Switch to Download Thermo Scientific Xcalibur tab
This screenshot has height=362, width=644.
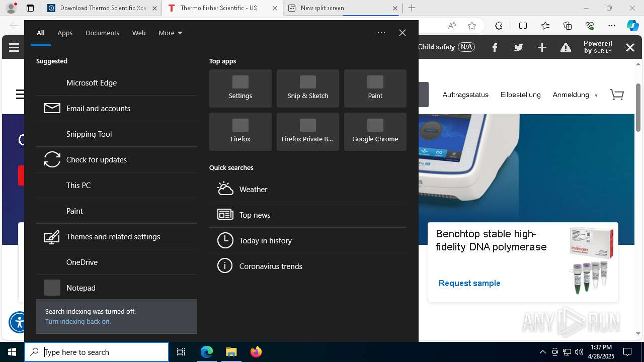pyautogui.click(x=101, y=8)
